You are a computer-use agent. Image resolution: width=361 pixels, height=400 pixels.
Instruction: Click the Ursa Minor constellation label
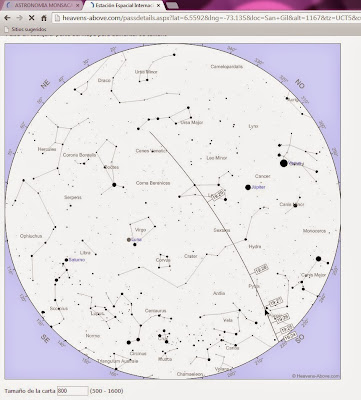tap(146, 72)
